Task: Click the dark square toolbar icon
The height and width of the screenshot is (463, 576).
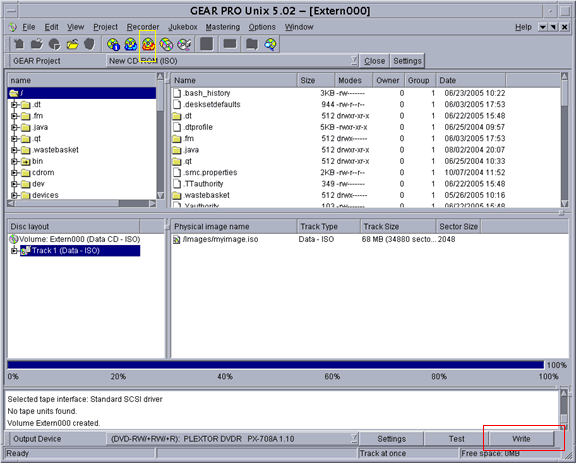Action: (x=206, y=44)
